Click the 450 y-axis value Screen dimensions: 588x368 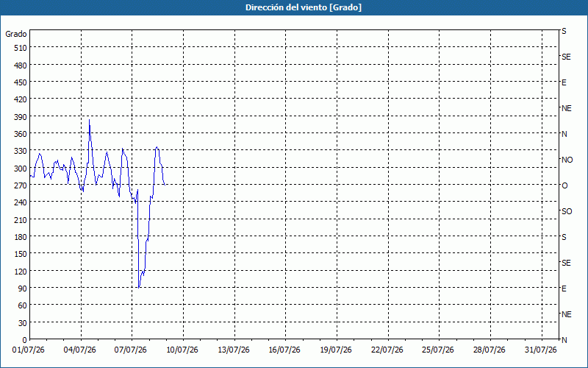coord(21,82)
